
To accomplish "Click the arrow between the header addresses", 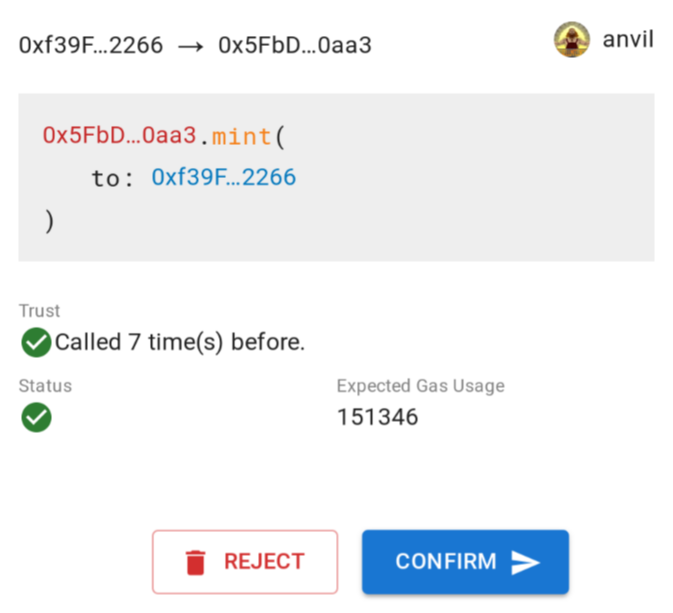I will coord(190,46).
